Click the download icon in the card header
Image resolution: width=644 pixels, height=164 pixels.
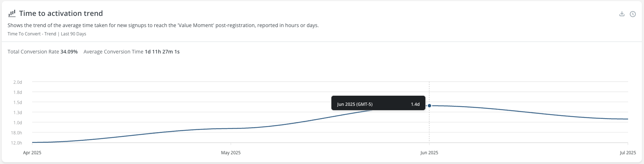click(622, 14)
